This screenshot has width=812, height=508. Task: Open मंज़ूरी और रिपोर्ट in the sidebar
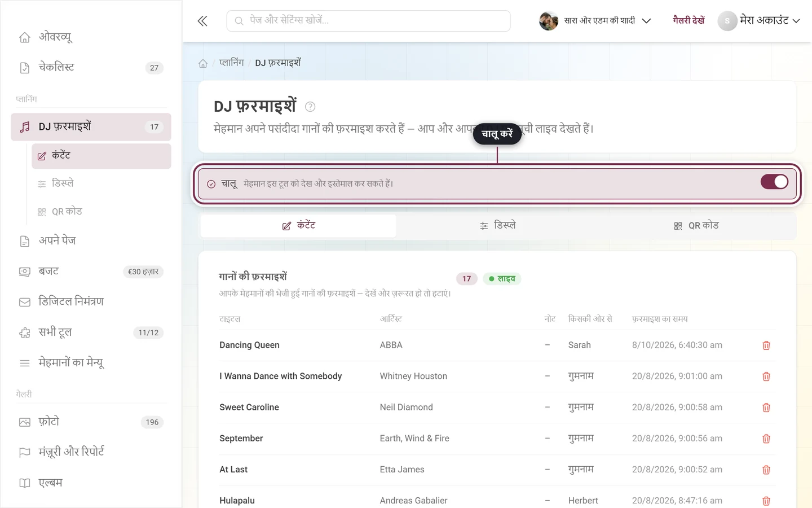coord(91,452)
